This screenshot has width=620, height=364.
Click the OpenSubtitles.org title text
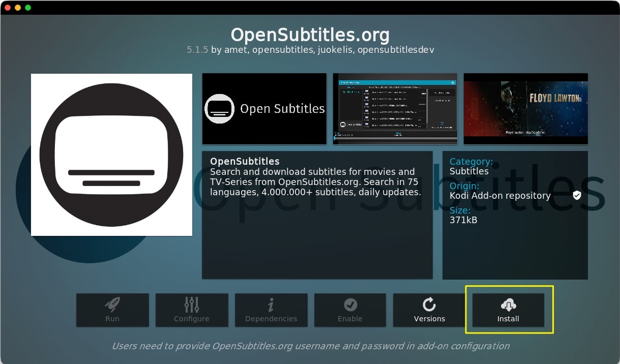310,35
